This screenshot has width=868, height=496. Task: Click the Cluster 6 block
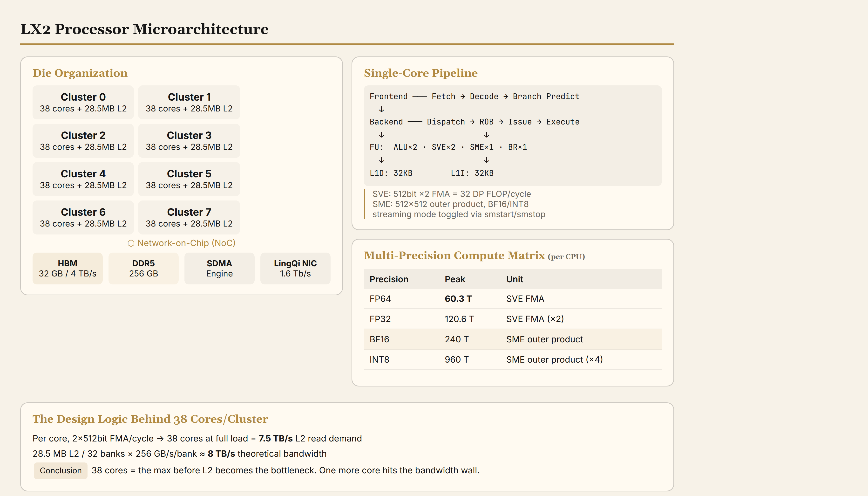[x=83, y=217]
